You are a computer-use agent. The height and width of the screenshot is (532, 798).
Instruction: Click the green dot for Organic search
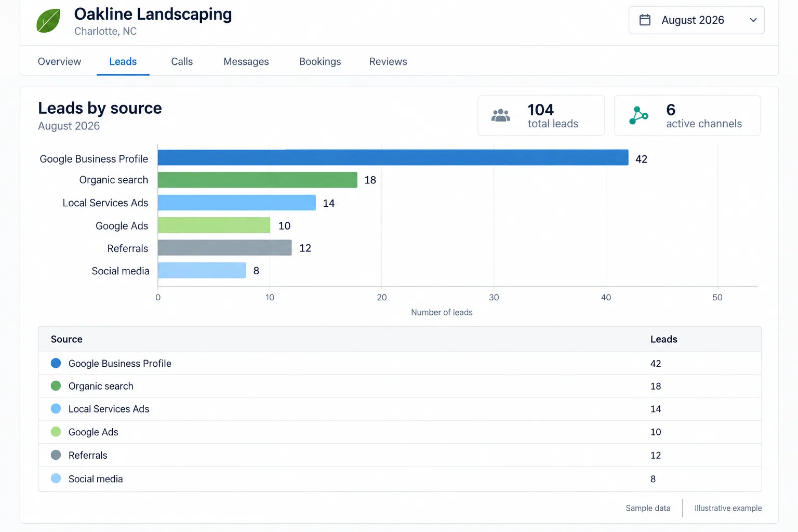(56, 386)
